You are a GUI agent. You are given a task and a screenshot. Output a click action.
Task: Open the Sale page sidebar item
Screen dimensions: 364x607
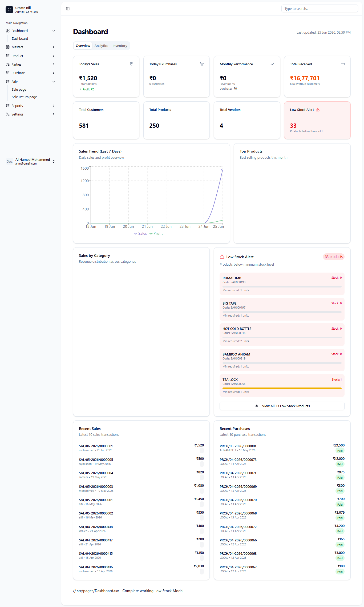point(19,89)
